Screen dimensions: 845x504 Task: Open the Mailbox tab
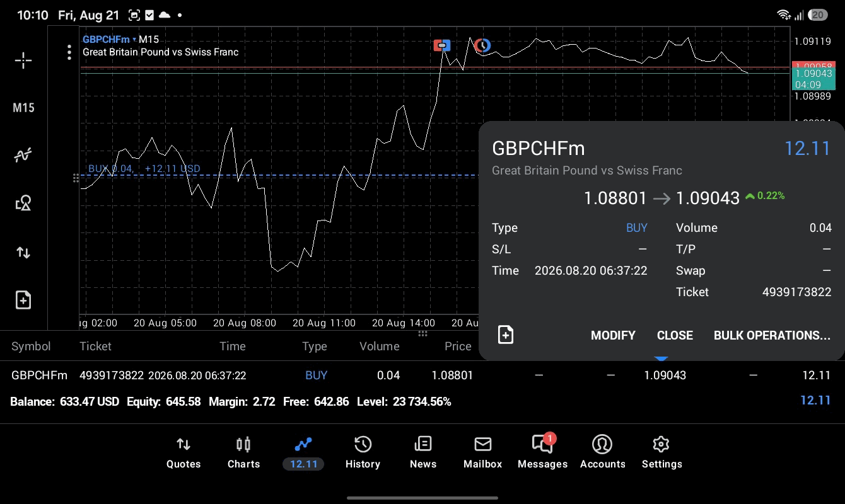[482, 453]
